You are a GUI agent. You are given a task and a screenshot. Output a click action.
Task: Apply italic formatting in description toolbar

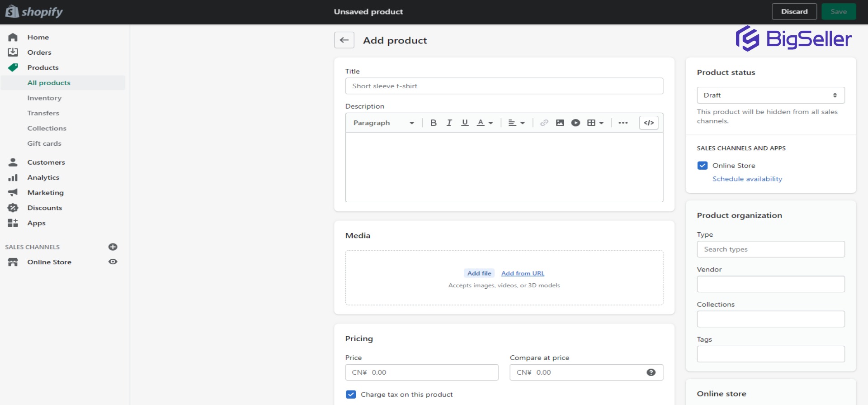pyautogui.click(x=449, y=123)
